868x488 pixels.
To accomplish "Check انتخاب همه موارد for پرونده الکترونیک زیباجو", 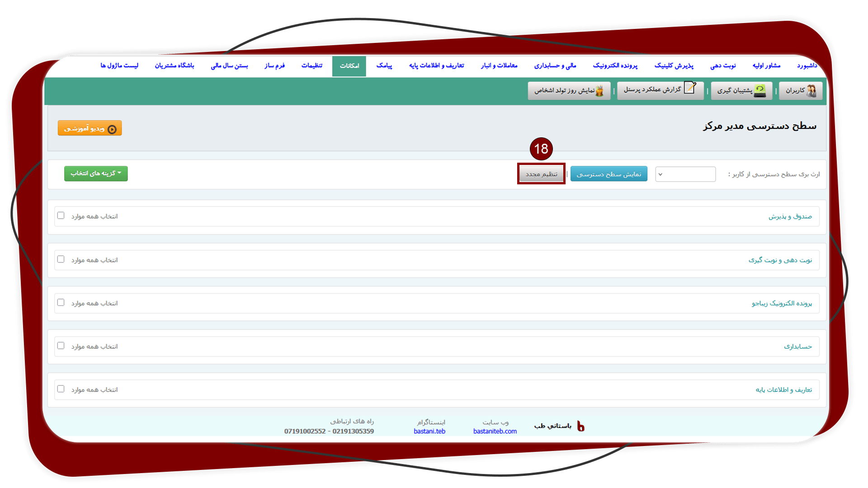I will [61, 302].
